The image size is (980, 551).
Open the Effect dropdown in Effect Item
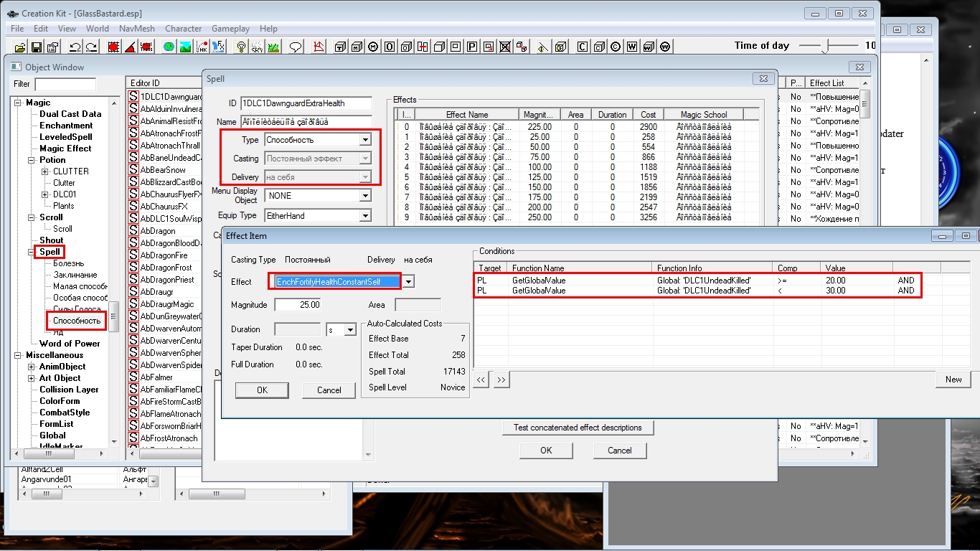[x=407, y=282]
